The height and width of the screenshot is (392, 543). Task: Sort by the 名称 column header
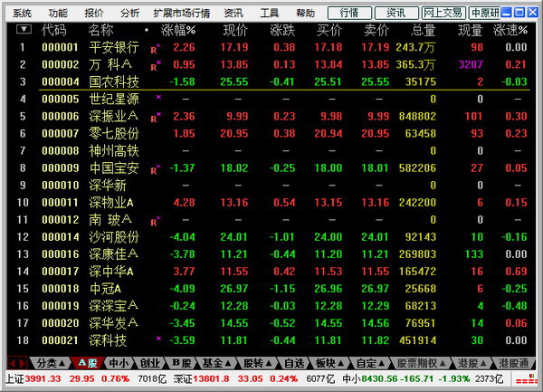pyautogui.click(x=100, y=31)
